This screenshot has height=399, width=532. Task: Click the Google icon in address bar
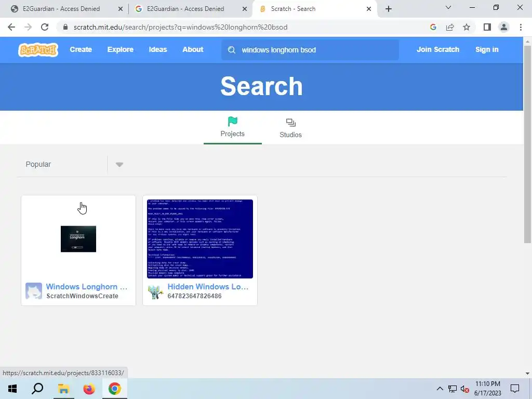click(x=433, y=27)
